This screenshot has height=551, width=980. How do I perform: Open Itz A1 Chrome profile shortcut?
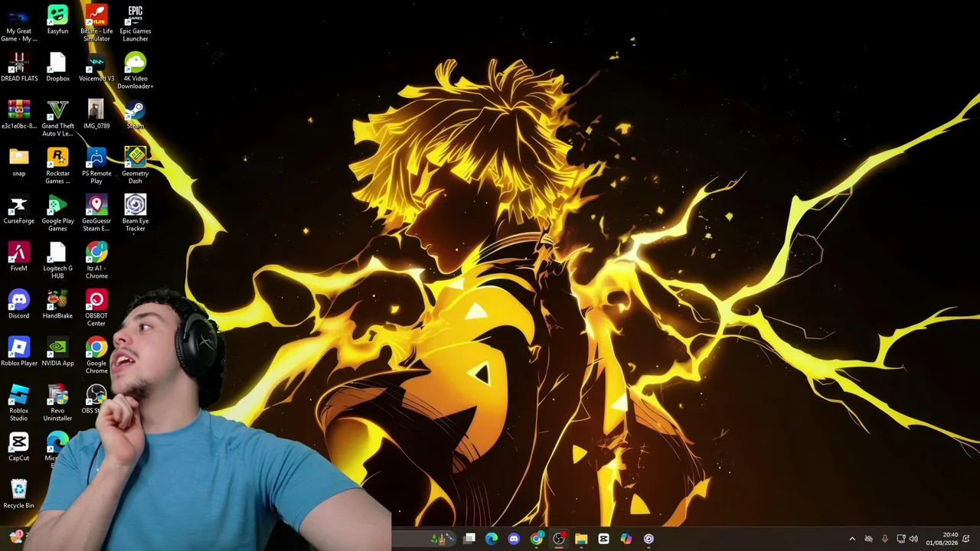coord(96,260)
